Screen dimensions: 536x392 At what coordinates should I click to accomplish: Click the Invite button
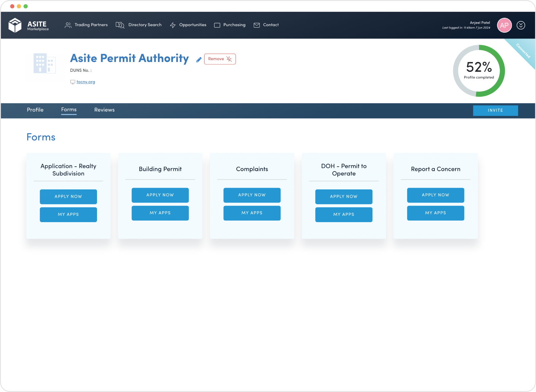[495, 110]
